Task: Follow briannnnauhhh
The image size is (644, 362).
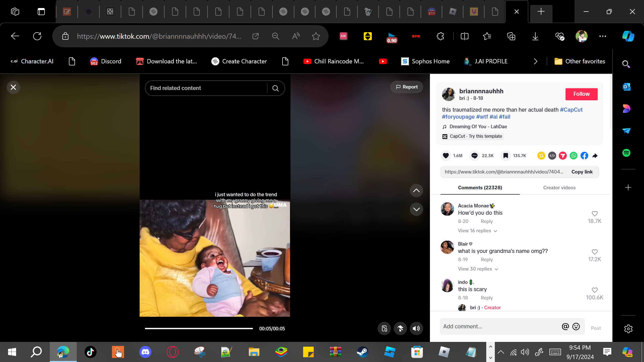Action: [581, 94]
